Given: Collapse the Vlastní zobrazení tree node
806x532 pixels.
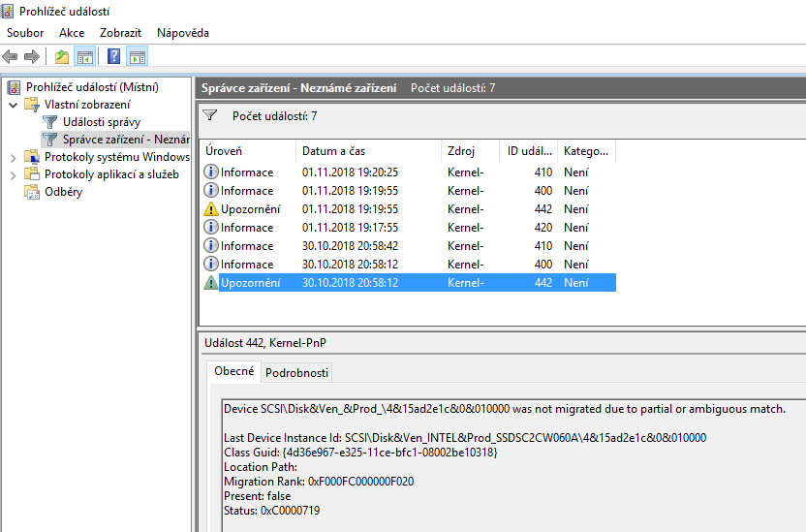Looking at the screenshot, I should pyautogui.click(x=14, y=105).
